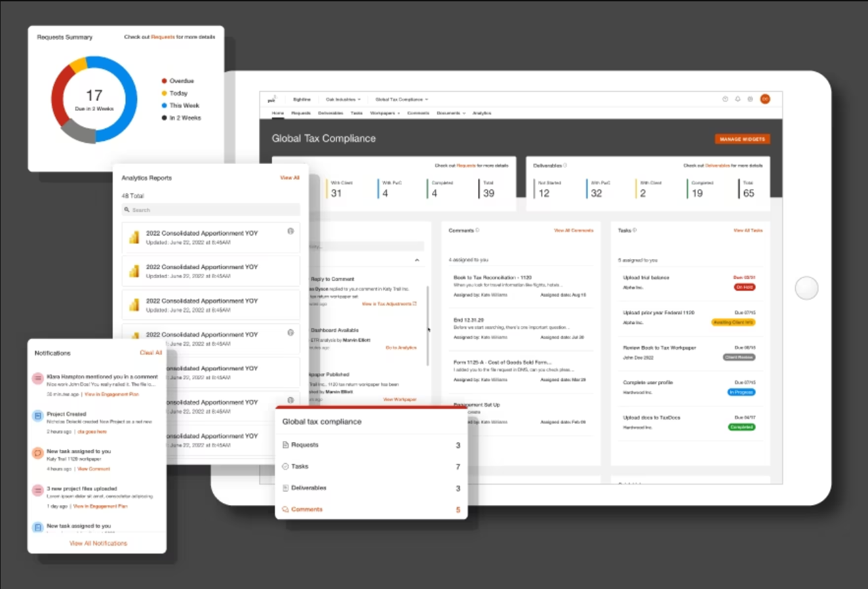Switch to the Deliverables tab
The width and height of the screenshot is (868, 589).
pyautogui.click(x=330, y=113)
